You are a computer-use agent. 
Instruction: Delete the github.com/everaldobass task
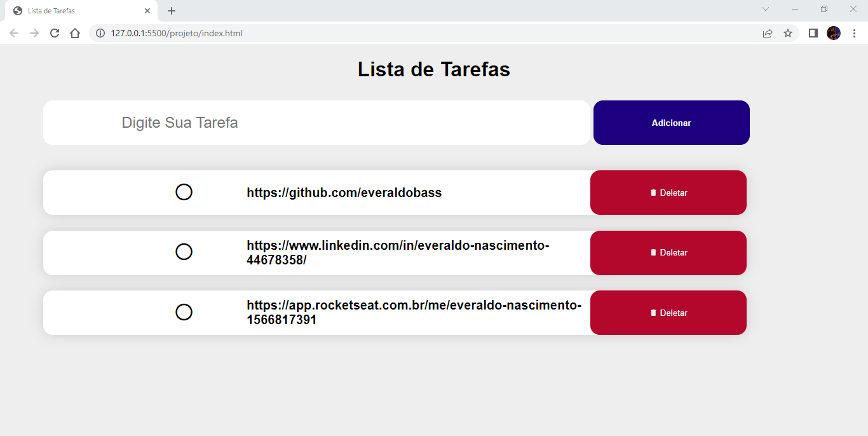(x=668, y=193)
